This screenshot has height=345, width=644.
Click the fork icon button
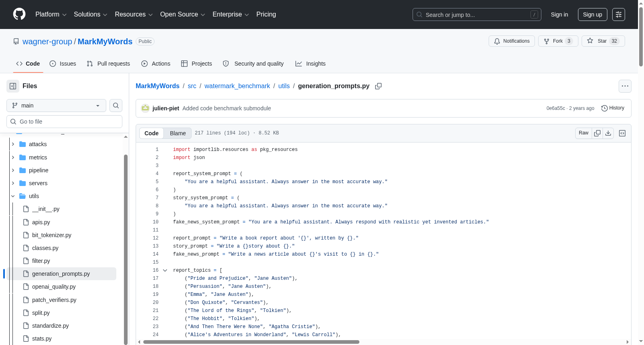[547, 41]
